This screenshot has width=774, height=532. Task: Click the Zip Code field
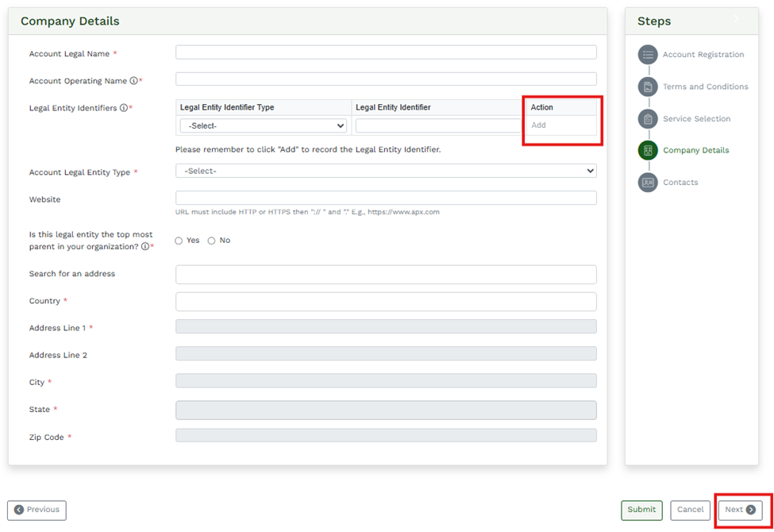click(x=386, y=435)
